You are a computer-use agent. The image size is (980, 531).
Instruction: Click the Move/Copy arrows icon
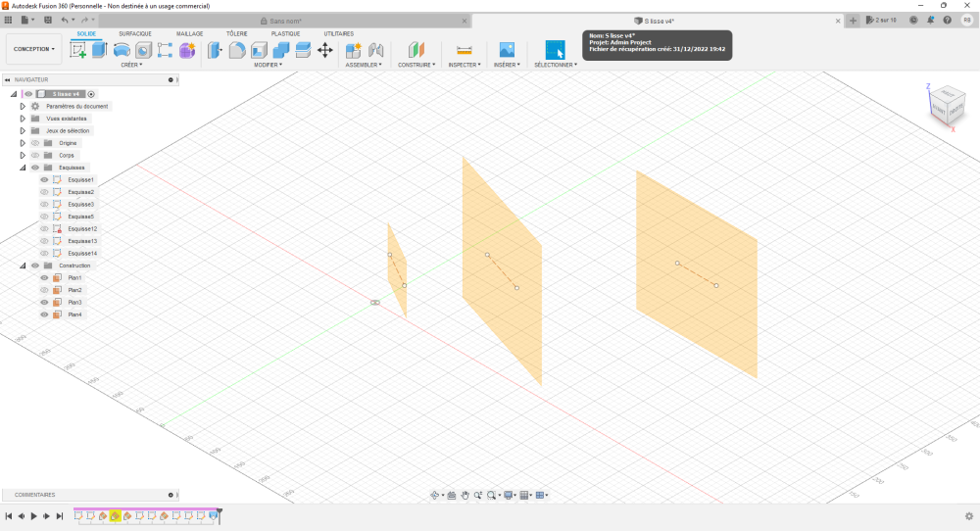pos(325,50)
